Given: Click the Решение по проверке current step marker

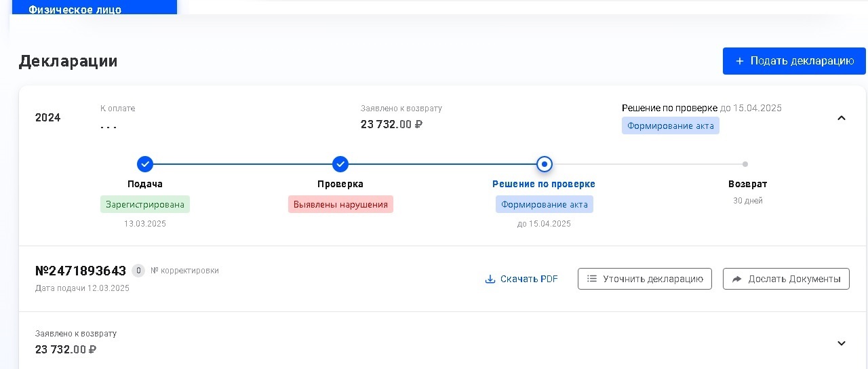Looking at the screenshot, I should (545, 164).
